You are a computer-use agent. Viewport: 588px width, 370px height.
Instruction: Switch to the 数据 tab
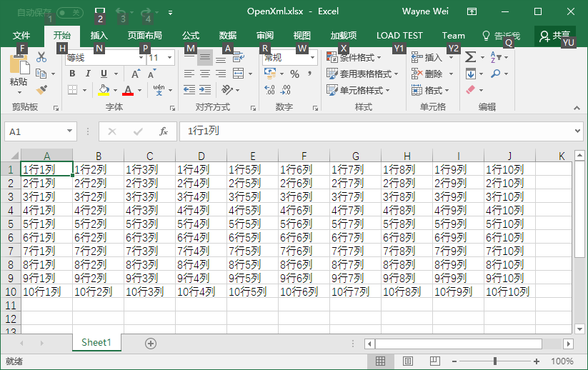click(x=228, y=36)
